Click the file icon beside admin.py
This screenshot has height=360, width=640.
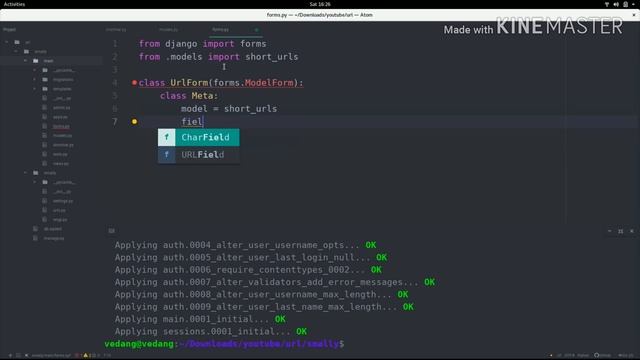[44, 108]
